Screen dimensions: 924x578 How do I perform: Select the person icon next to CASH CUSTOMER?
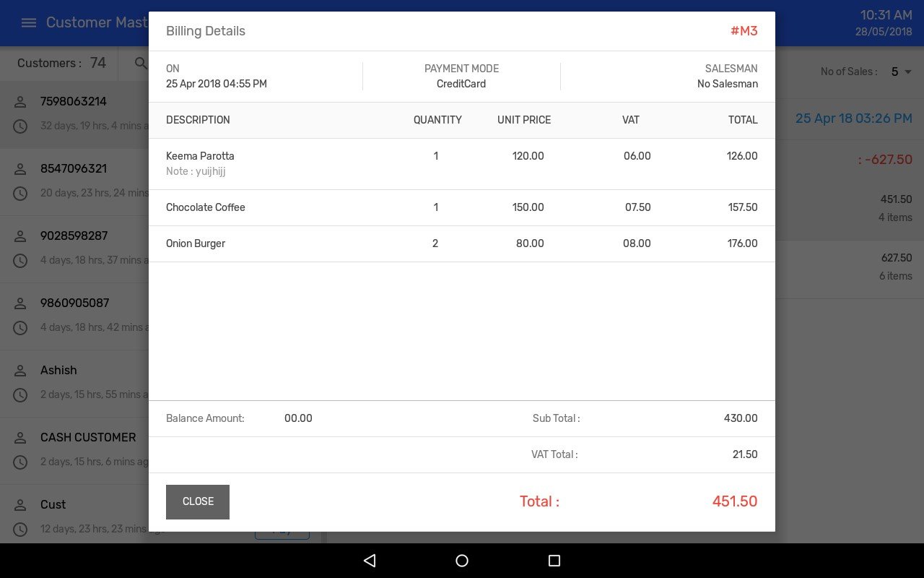(20, 437)
